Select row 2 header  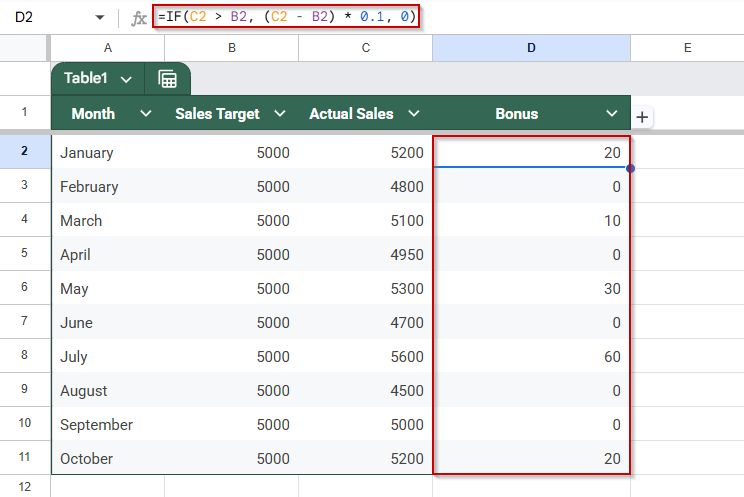point(24,151)
